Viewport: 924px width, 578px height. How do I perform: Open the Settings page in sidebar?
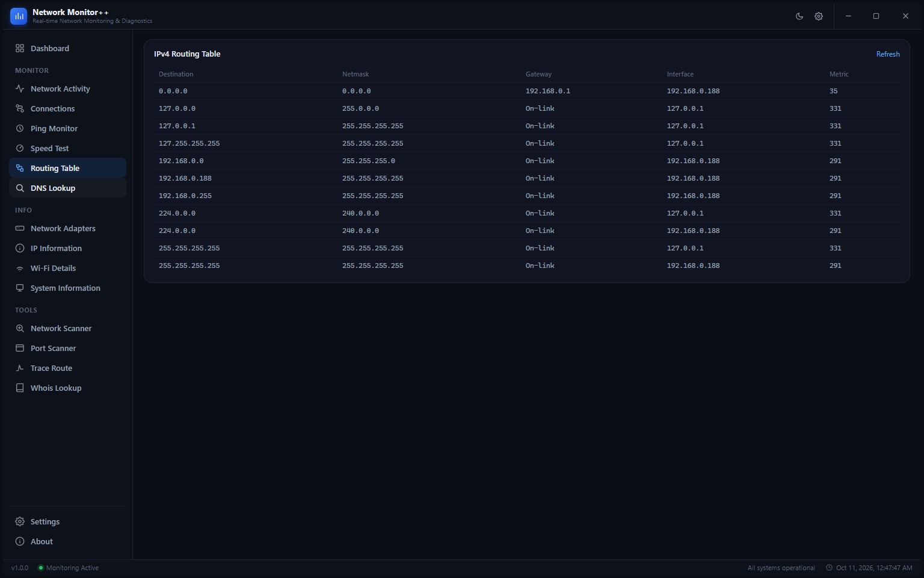[67, 521]
